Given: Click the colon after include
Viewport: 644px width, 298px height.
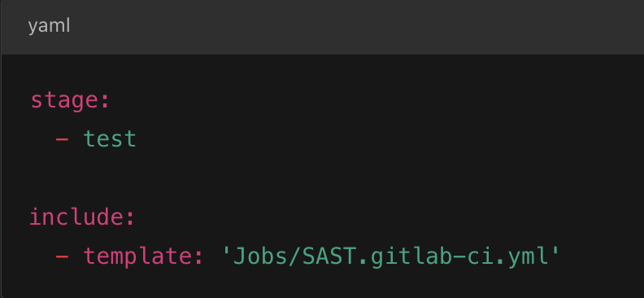Looking at the screenshot, I should click(131, 219).
